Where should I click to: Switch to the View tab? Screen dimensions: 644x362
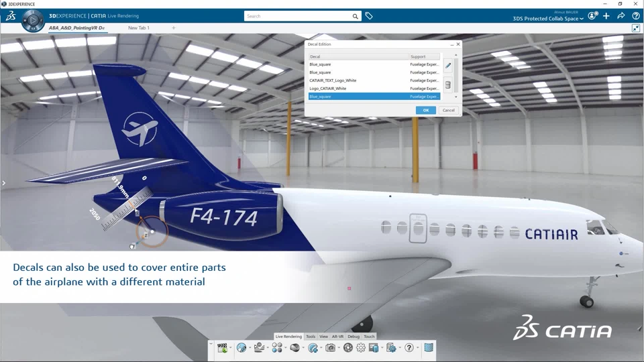323,337
